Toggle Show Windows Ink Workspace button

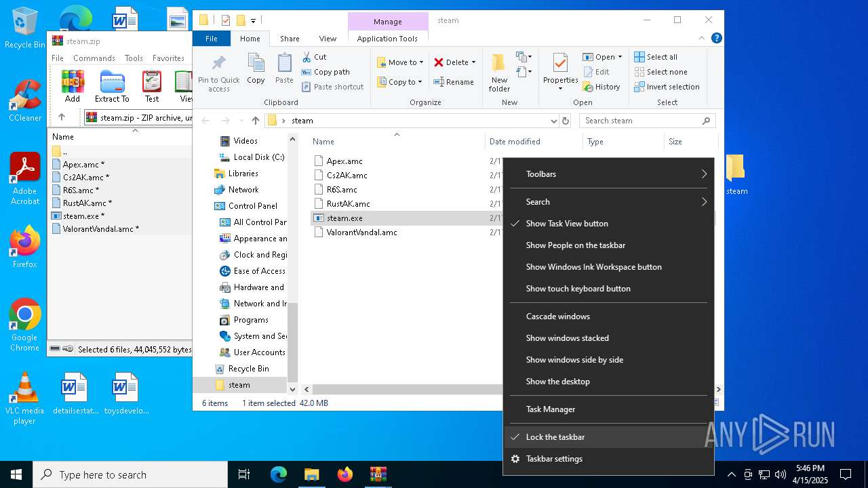click(608, 267)
